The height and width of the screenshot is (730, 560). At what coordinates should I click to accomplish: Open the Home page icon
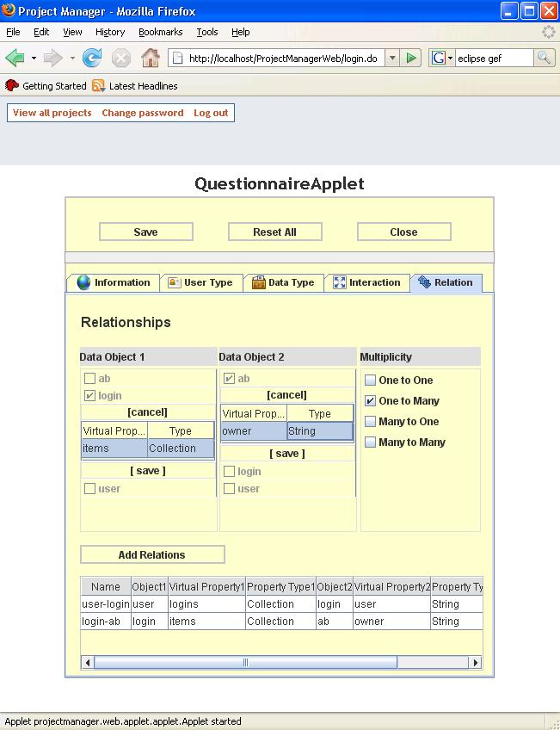151,59
